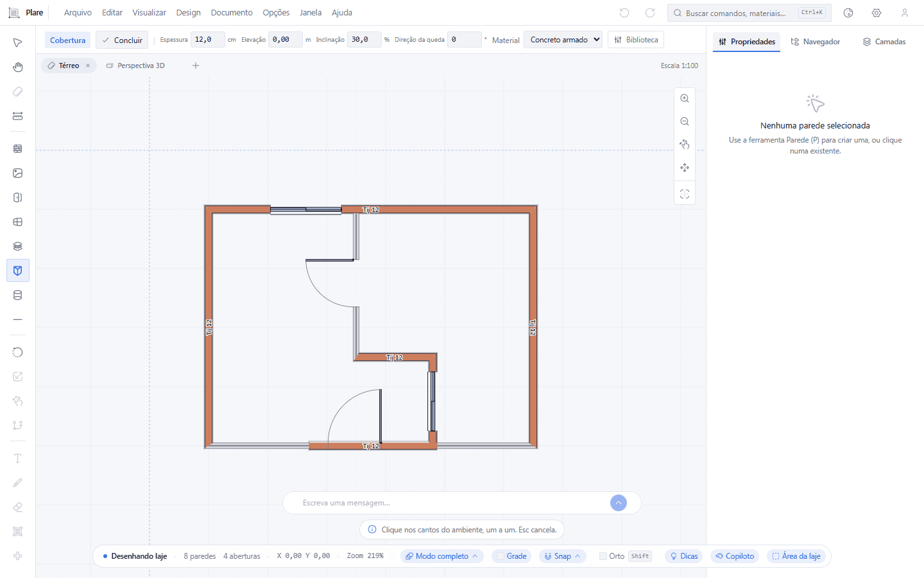Select the door tool in sidebar
This screenshot has width=924, height=578.
(x=18, y=198)
